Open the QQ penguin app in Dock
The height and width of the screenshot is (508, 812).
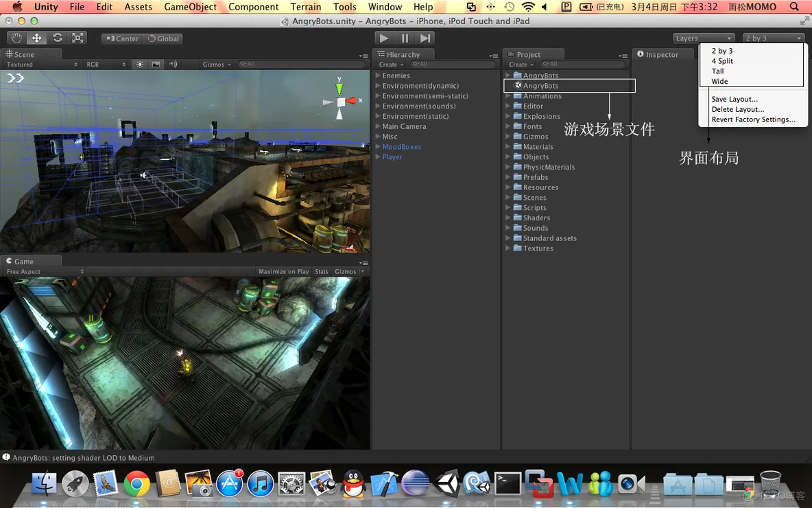pyautogui.click(x=354, y=484)
